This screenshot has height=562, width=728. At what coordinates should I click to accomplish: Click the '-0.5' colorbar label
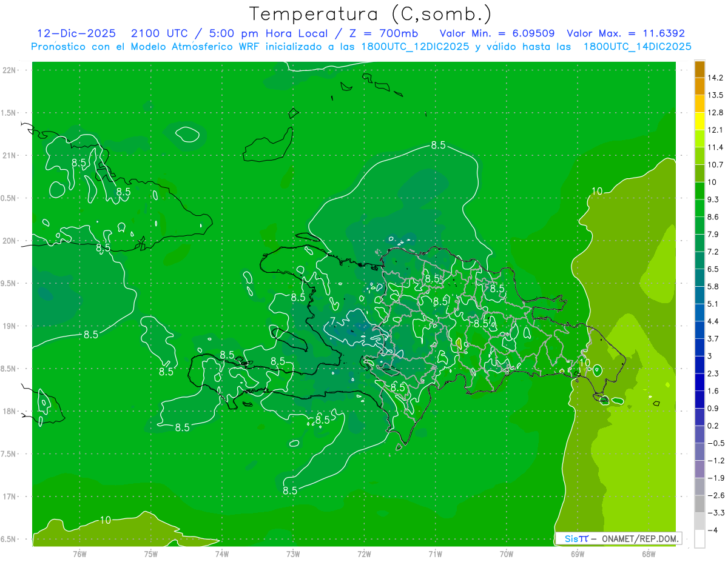pyautogui.click(x=715, y=443)
